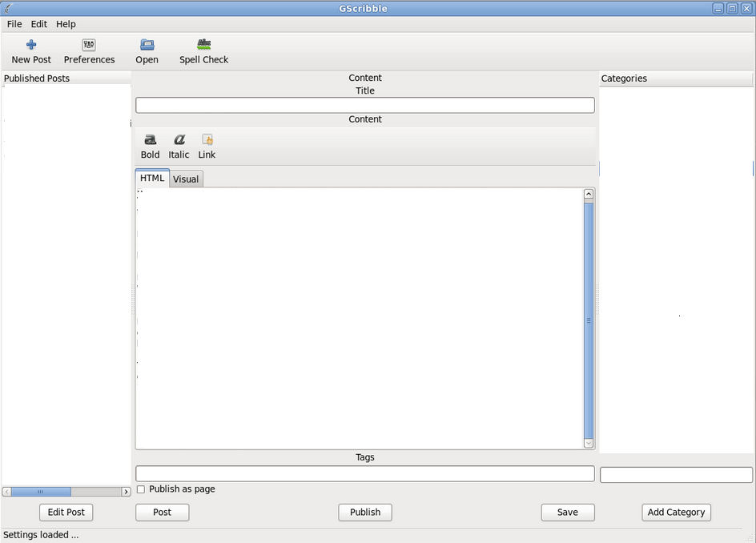Screen dimensions: 756x543
Task: Click the GScribble quill icon in the title bar
Action: click(8, 8)
